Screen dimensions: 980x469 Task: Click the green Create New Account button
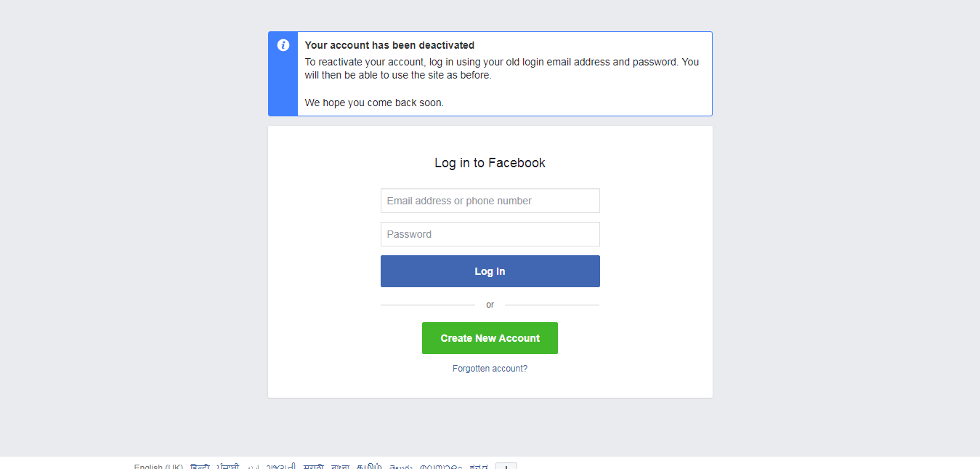pos(490,338)
